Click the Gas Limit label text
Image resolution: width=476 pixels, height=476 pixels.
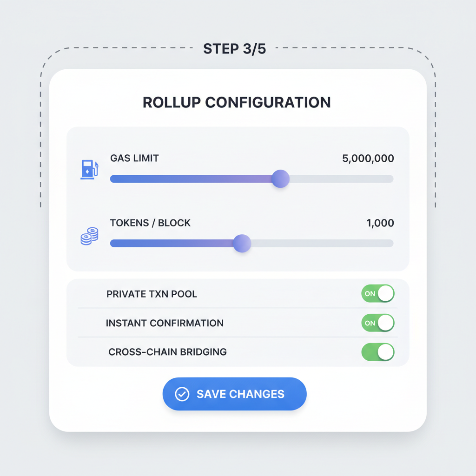(x=134, y=159)
